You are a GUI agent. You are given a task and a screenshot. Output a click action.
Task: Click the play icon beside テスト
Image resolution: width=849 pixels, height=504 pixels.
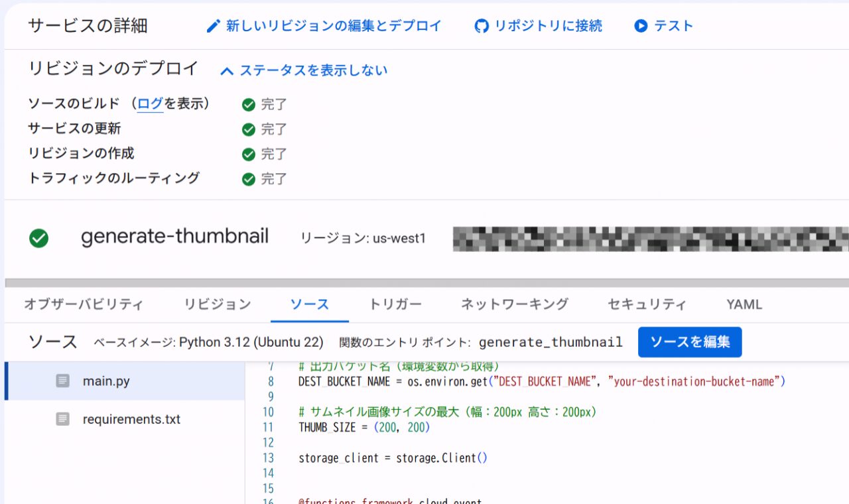pos(641,26)
